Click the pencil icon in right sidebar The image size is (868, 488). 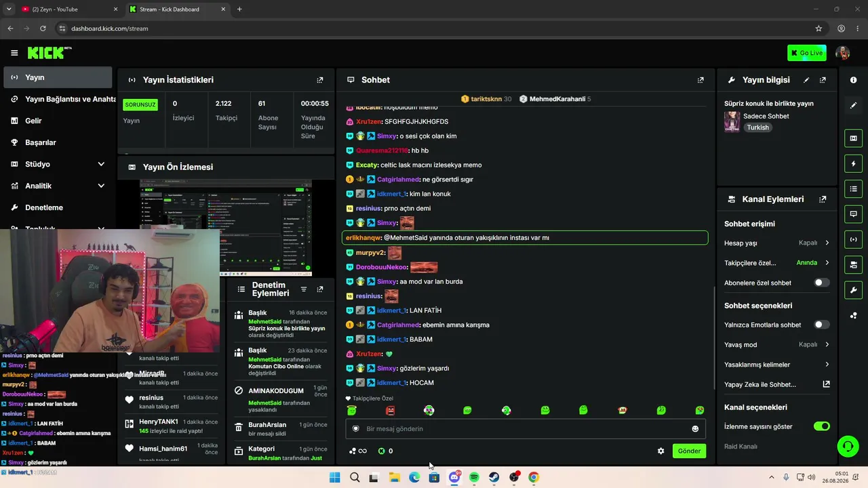pos(853,106)
